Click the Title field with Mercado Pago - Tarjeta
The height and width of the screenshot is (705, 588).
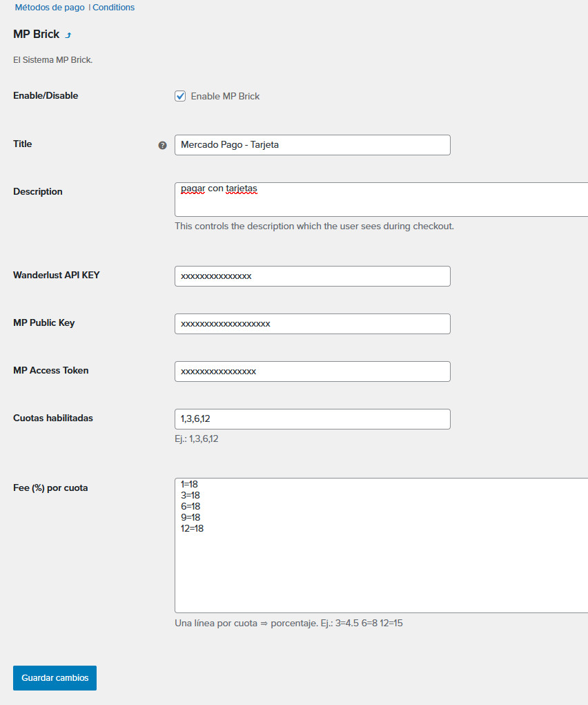[x=313, y=145]
